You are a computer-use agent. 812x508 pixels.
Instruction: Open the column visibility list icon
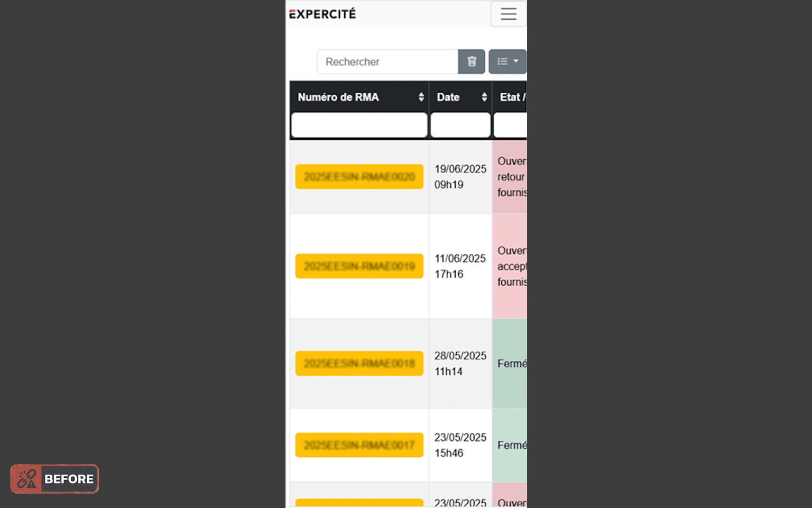[502, 61]
